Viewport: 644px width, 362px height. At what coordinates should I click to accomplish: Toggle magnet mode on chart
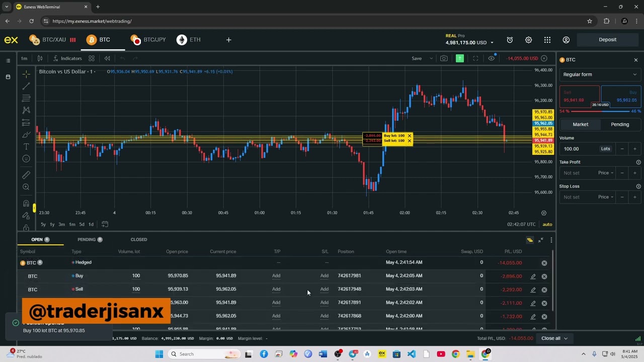tap(26, 203)
